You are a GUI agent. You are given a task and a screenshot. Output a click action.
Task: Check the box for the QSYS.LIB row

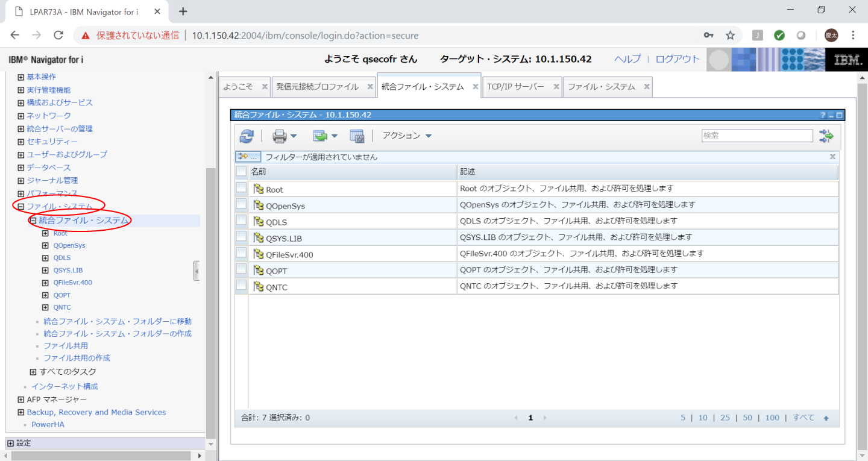click(241, 237)
